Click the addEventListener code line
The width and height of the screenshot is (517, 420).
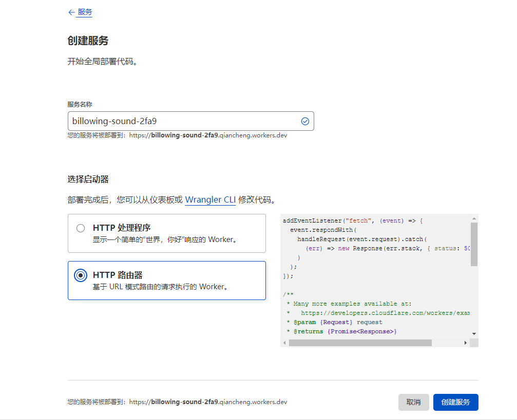pos(353,221)
